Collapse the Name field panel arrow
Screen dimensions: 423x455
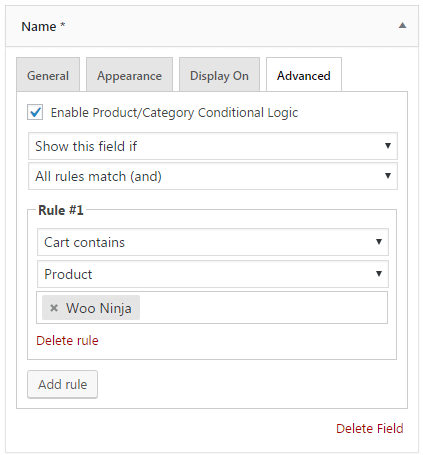coord(402,25)
